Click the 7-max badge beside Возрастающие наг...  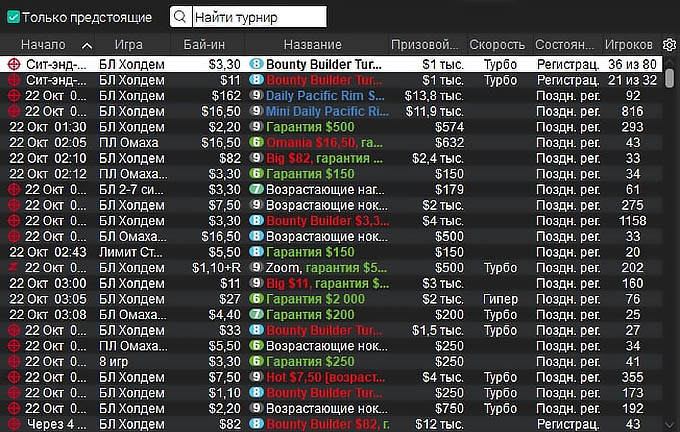point(256,189)
